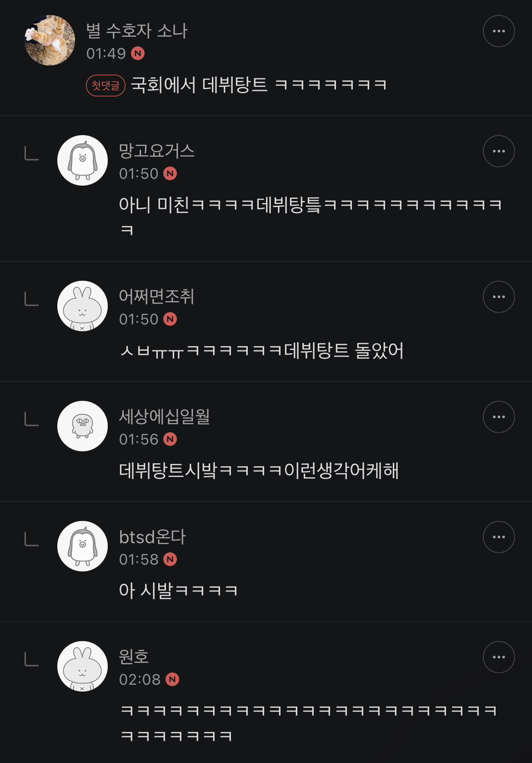The image size is (532, 763).
Task: Click 별 수호자 소나's cat profile picture
Action: pos(50,40)
